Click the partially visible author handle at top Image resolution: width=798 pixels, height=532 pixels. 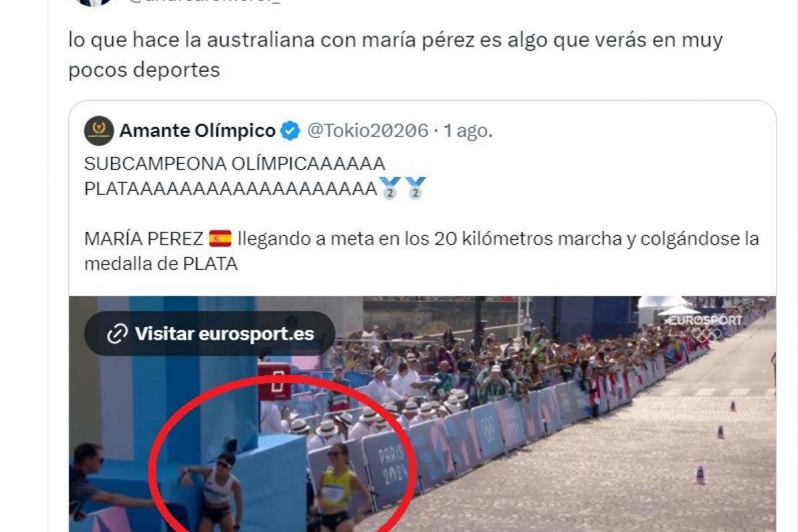coord(205,3)
